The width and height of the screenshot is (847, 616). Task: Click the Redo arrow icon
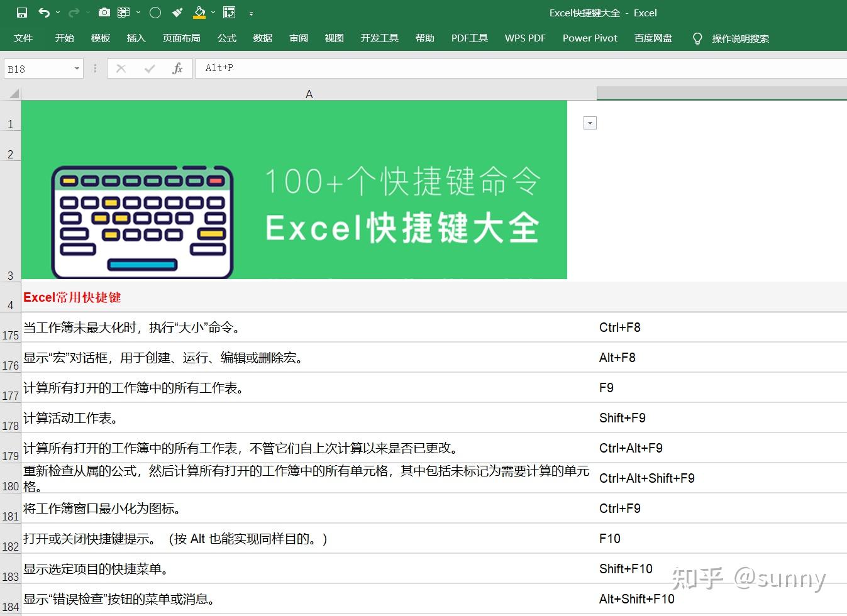(x=74, y=13)
